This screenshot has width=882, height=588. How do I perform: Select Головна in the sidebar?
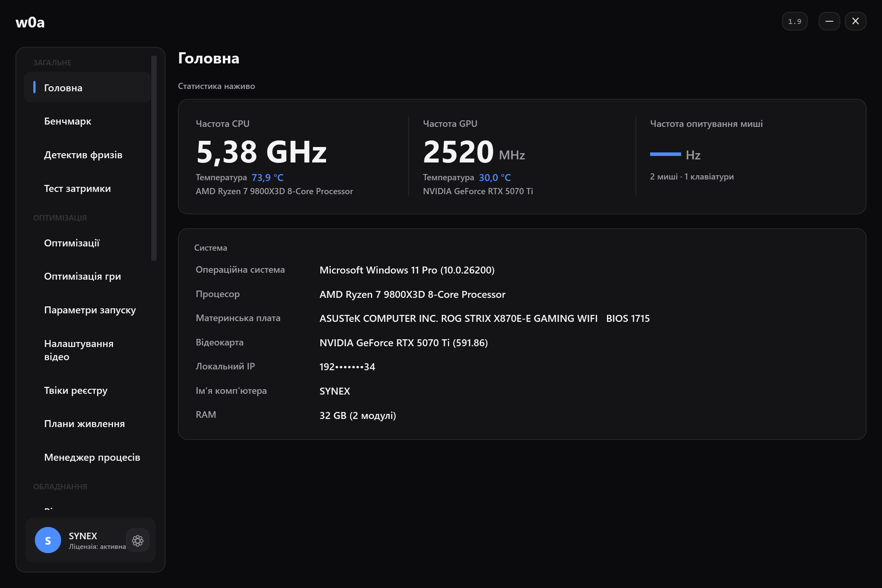(87, 87)
